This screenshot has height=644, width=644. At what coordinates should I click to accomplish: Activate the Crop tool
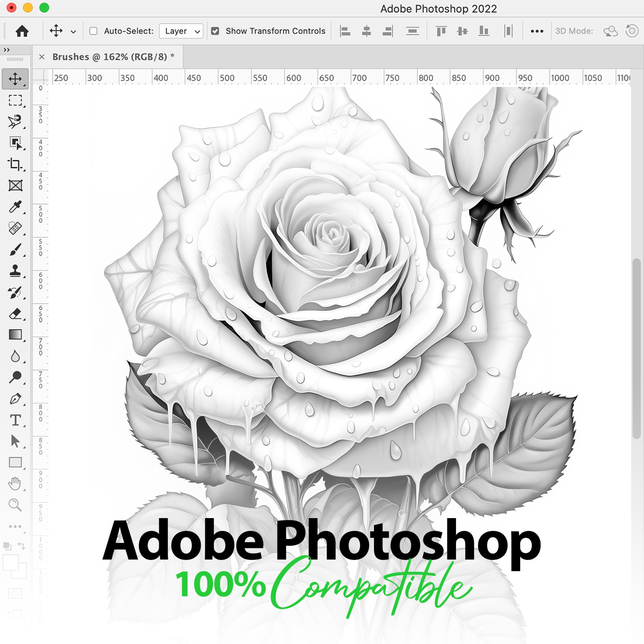pos(15,164)
